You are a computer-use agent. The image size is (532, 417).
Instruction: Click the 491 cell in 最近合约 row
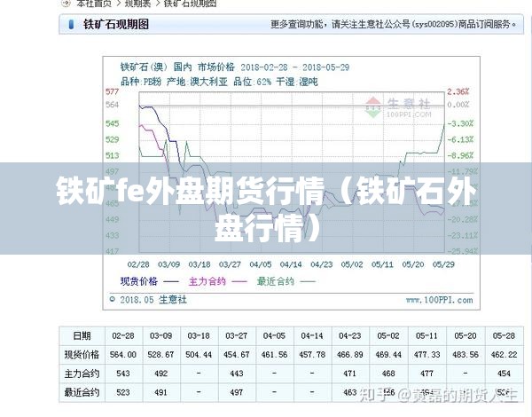(160, 392)
